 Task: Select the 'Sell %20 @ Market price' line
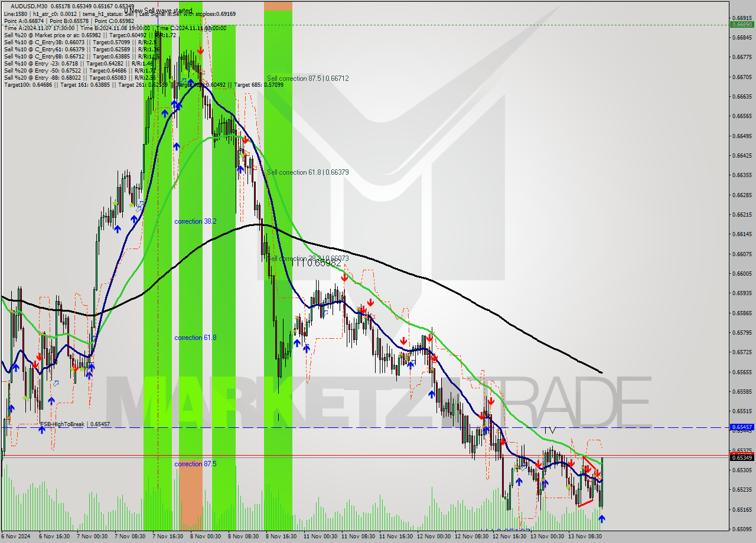(90, 35)
